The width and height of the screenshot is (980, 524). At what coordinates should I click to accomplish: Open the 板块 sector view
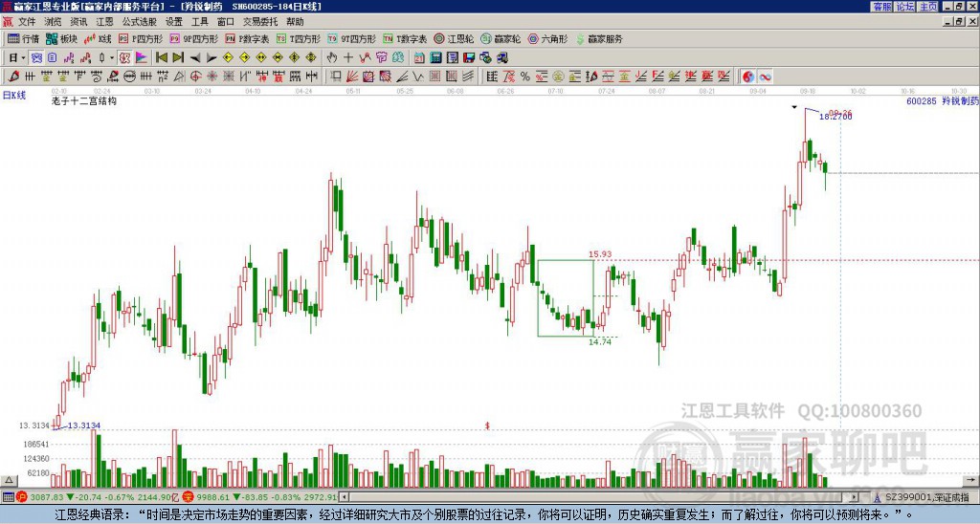coord(62,38)
